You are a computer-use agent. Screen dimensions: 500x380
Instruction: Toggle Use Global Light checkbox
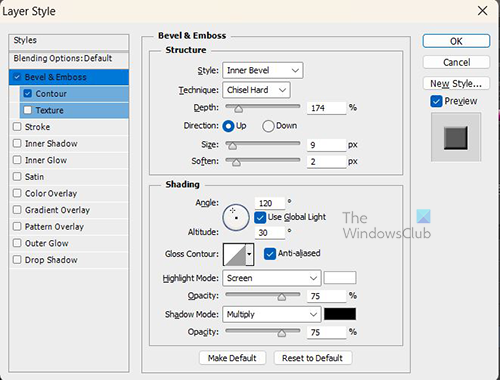tap(260, 217)
